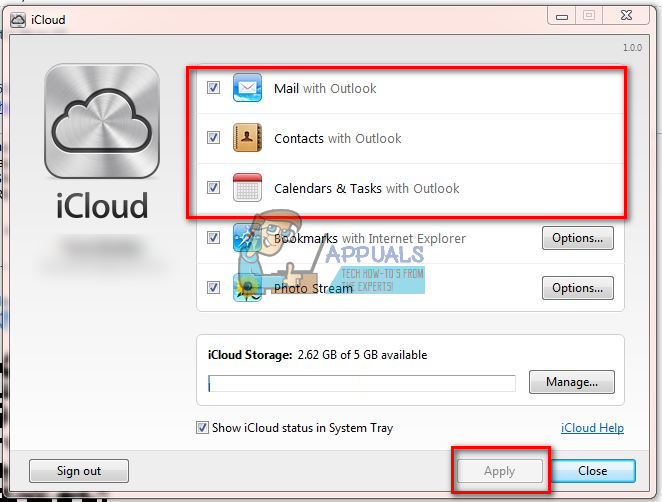Click the Photo Stream sunflower icon
662x502 pixels.
click(x=247, y=288)
